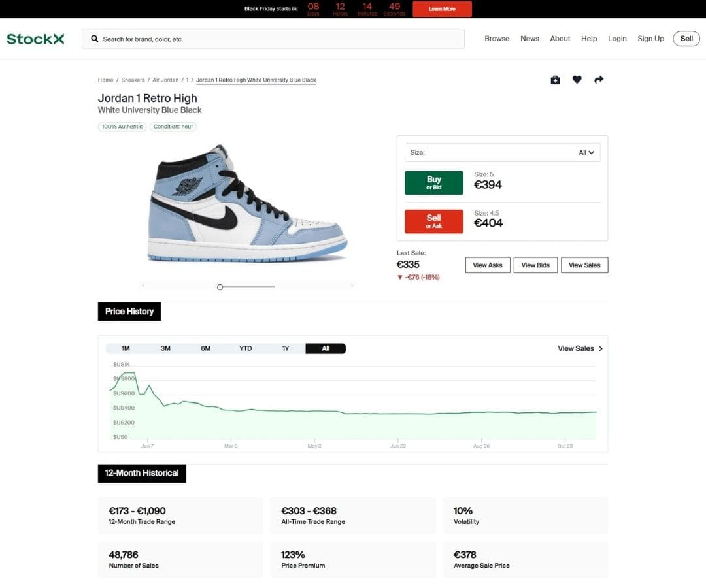Go to Air Jordan breadcrumb
This screenshot has height=588, width=706.
click(x=165, y=80)
